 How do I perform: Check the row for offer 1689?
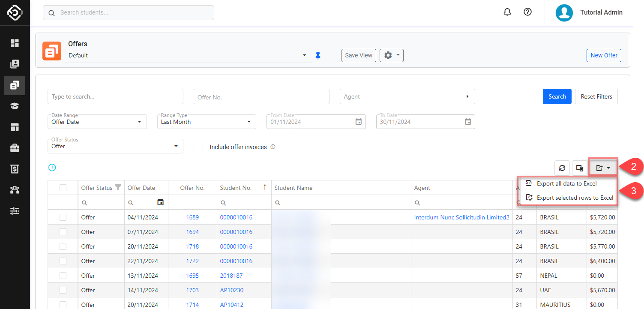pyautogui.click(x=63, y=217)
